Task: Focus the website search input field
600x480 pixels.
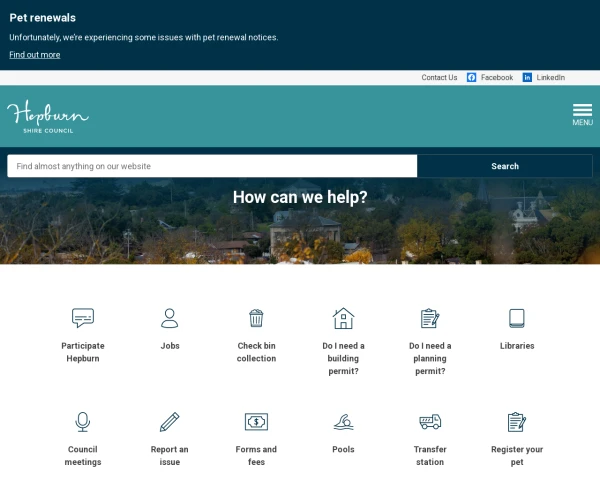Action: tap(212, 166)
